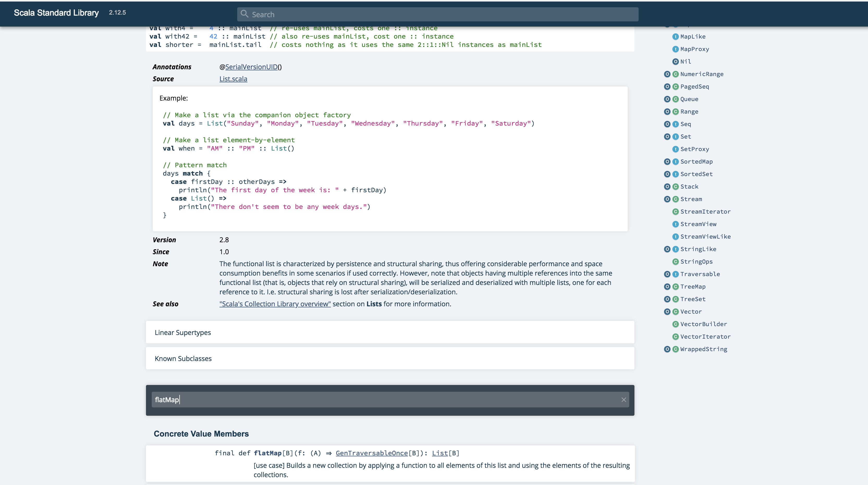Click the green class icon beside Vector
The image size is (868, 485).
pyautogui.click(x=675, y=312)
